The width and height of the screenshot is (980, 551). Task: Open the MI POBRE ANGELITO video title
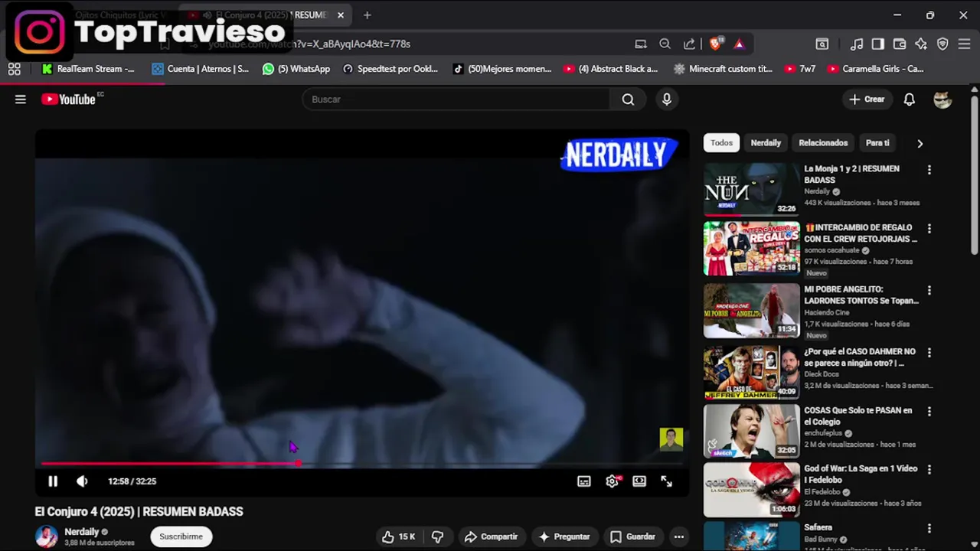(861, 295)
